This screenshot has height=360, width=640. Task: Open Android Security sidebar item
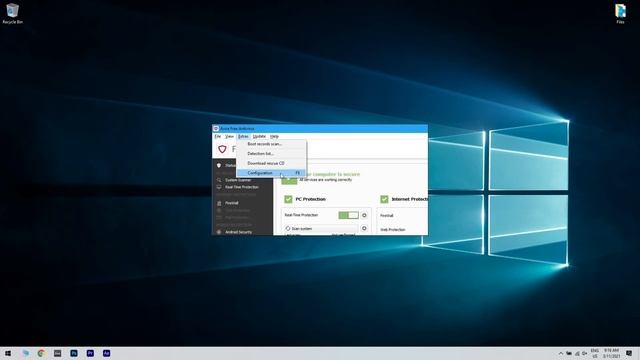(x=238, y=232)
